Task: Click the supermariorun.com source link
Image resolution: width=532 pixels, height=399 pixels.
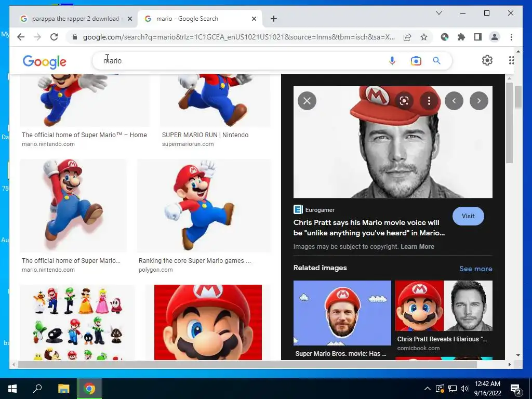Action: [x=188, y=144]
